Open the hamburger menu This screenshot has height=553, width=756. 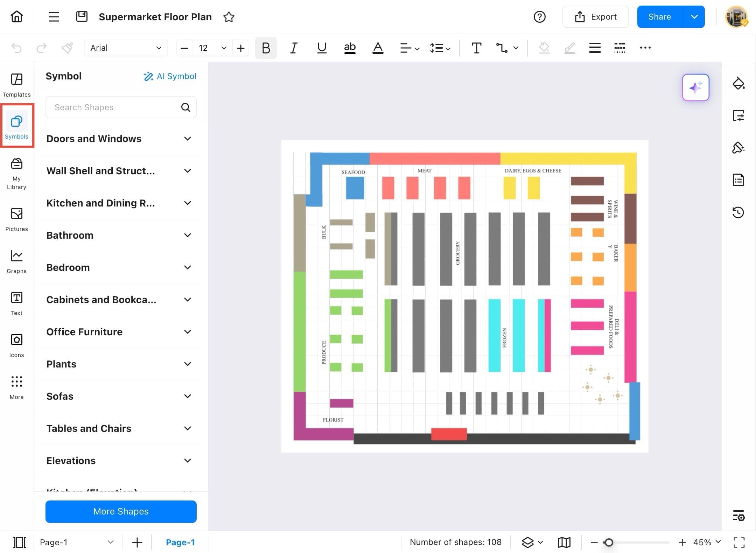coord(53,16)
